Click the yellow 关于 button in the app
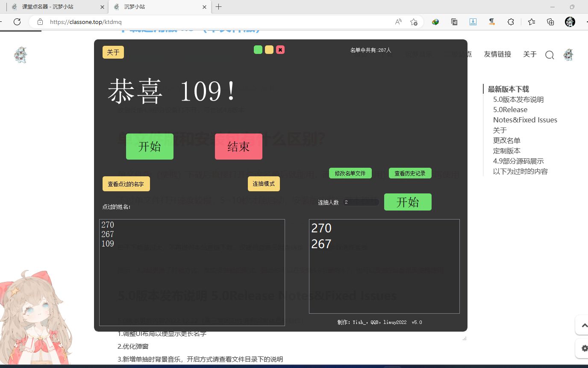 (x=113, y=52)
